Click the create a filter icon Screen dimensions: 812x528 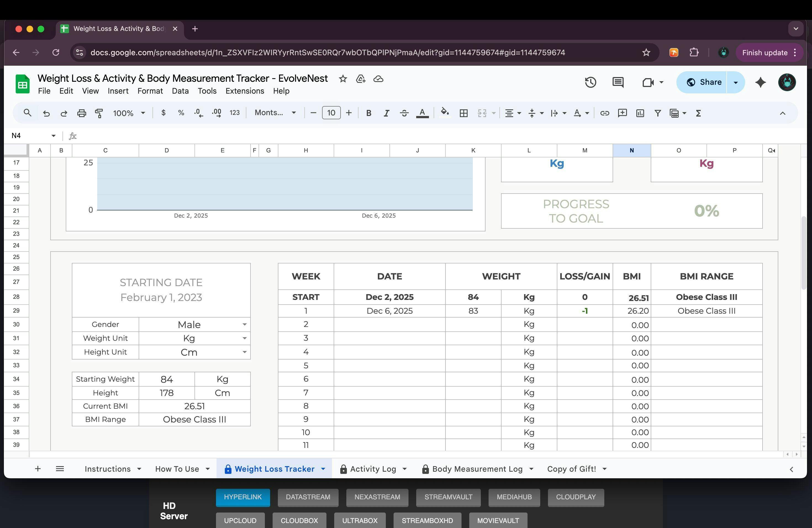[657, 113]
